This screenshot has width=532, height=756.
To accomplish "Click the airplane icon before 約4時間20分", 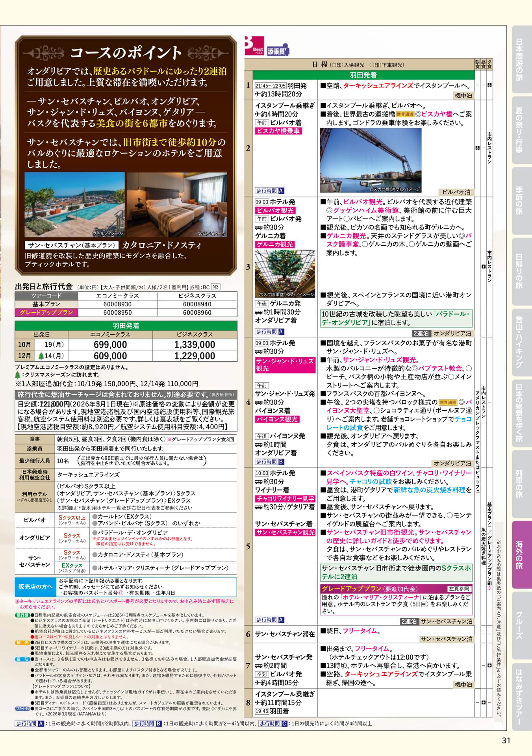I will point(258,114).
